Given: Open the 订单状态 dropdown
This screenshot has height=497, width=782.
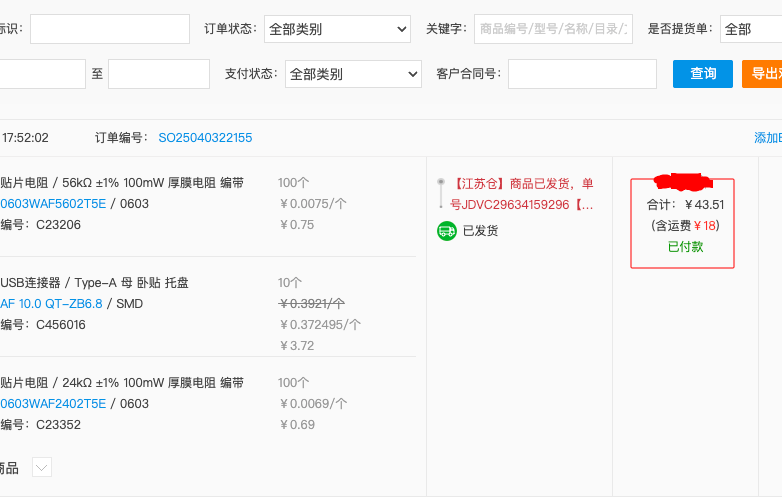Looking at the screenshot, I should [337, 30].
